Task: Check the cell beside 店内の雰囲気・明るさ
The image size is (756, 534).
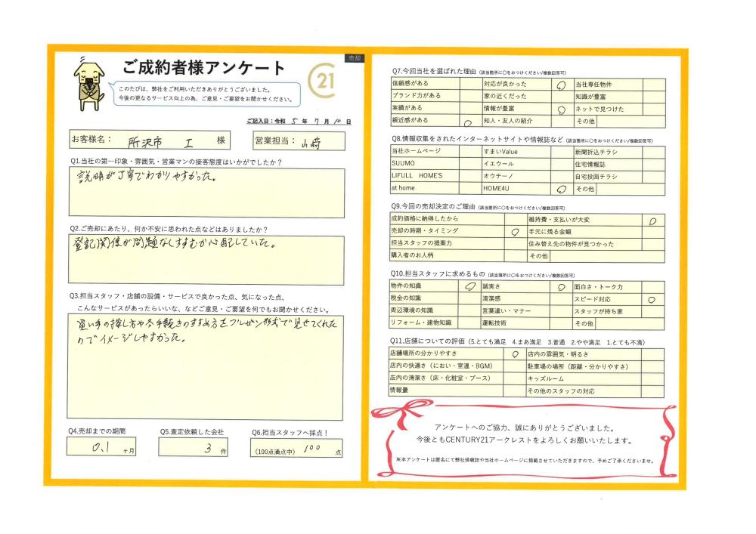Action: click(653, 355)
